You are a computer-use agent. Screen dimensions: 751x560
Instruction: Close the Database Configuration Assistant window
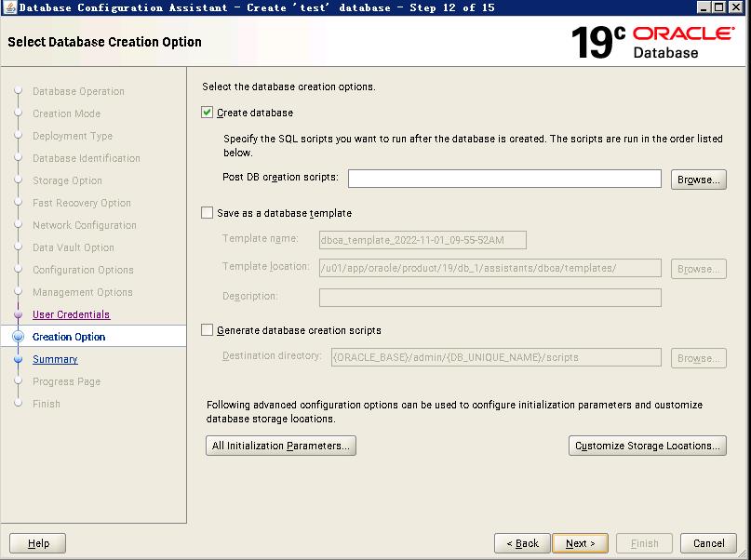[x=736, y=7]
